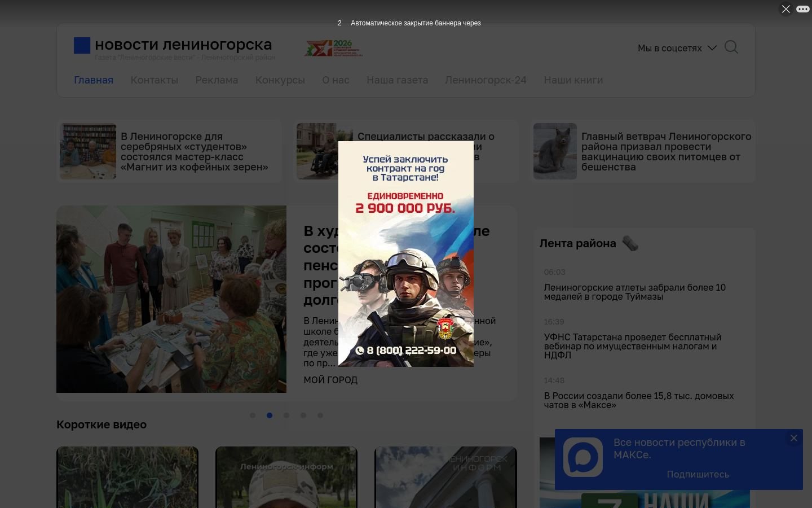Screen dimensions: 812x508
Task: Click the library master-class article thumbnail
Action: click(x=88, y=151)
